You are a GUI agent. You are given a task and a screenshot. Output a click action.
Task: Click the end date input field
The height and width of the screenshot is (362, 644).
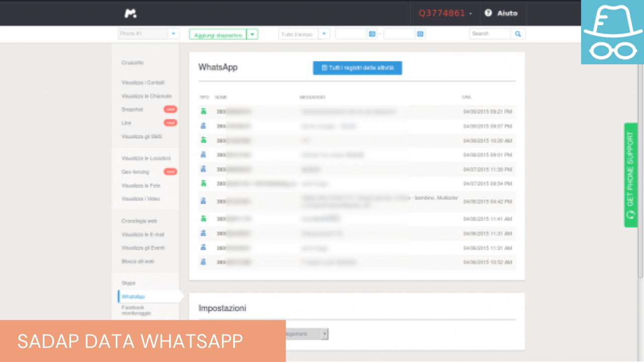399,34
